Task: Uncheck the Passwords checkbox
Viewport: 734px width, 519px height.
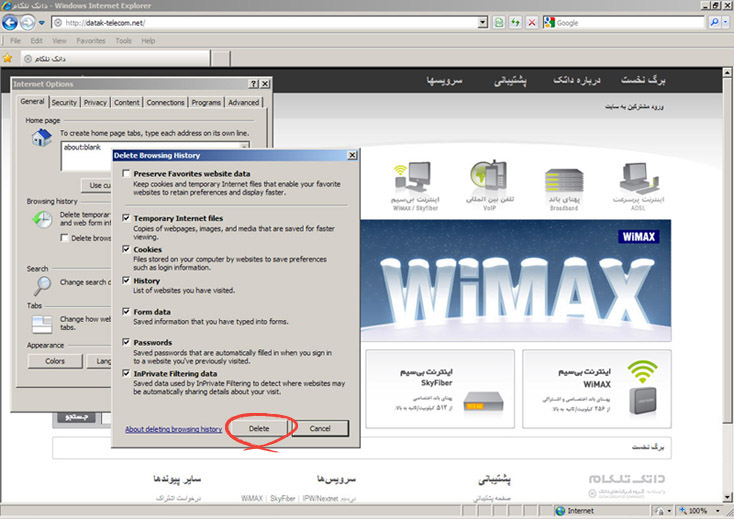Action: (x=126, y=342)
